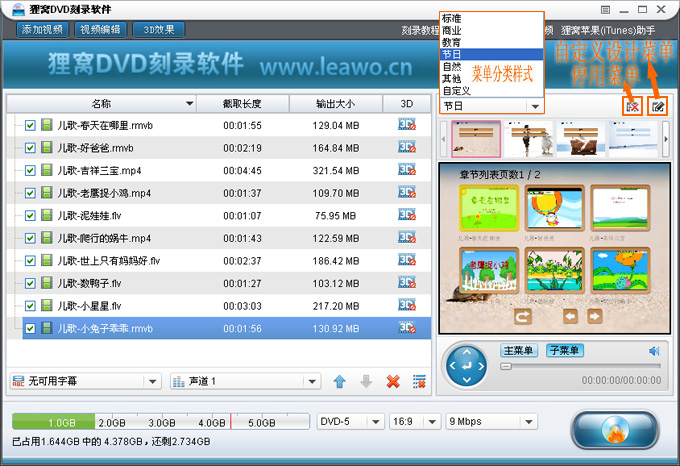Click the 3D icon for 儿歌-小兔子乖乖.rmvb
Viewport: 680px width, 466px height.
(407, 328)
